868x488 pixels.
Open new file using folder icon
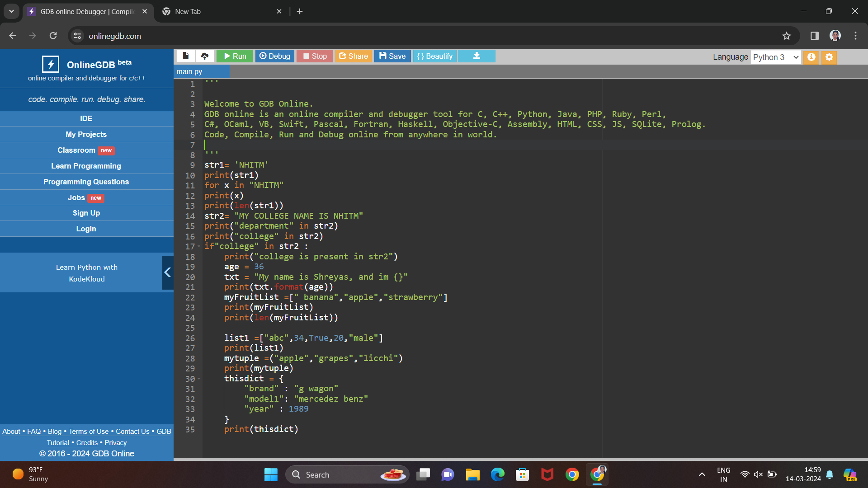(x=185, y=56)
